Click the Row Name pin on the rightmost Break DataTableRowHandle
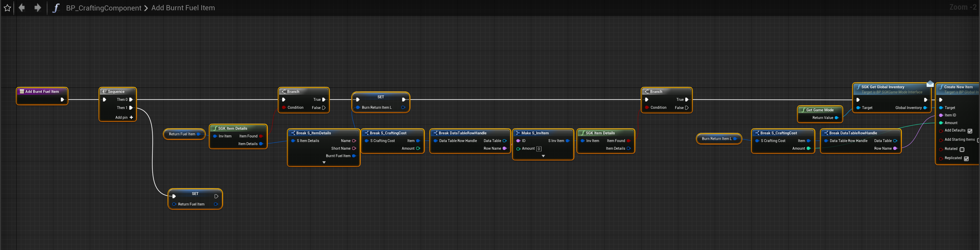 (895, 149)
